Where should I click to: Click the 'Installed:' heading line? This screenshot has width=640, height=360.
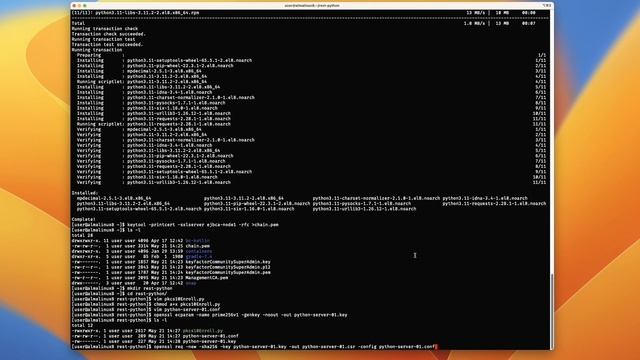click(x=85, y=193)
